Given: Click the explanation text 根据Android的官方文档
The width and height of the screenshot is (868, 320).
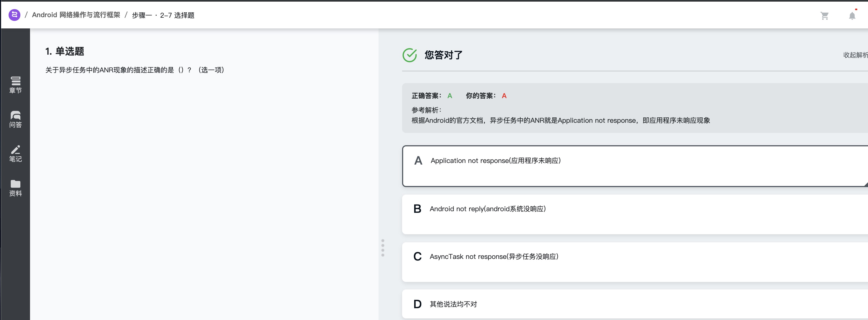Looking at the screenshot, I should [x=561, y=121].
